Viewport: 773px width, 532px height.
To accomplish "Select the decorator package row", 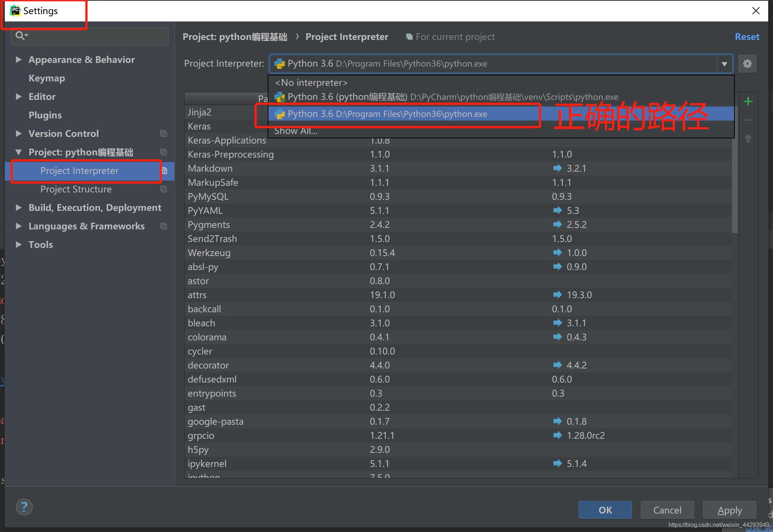I will click(458, 365).
